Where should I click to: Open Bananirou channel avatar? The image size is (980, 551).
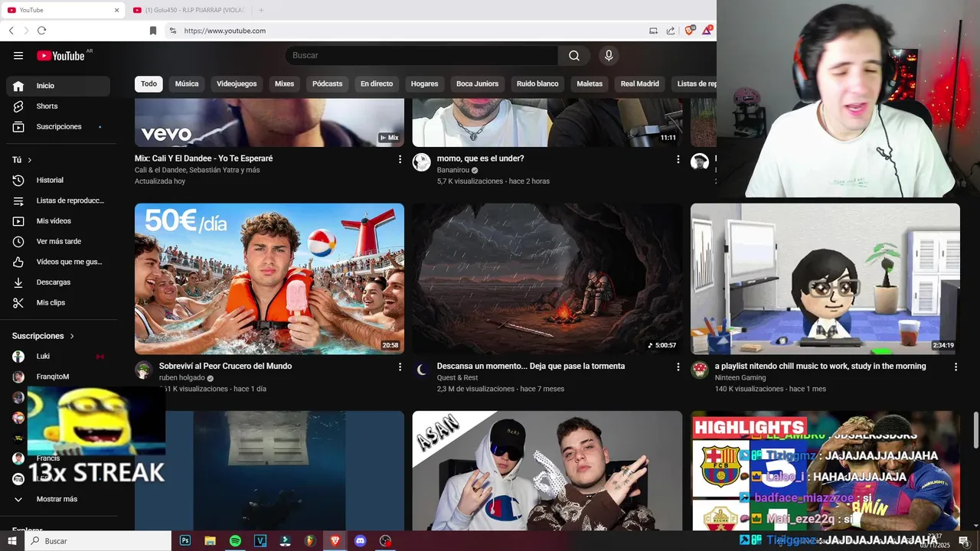coord(422,162)
